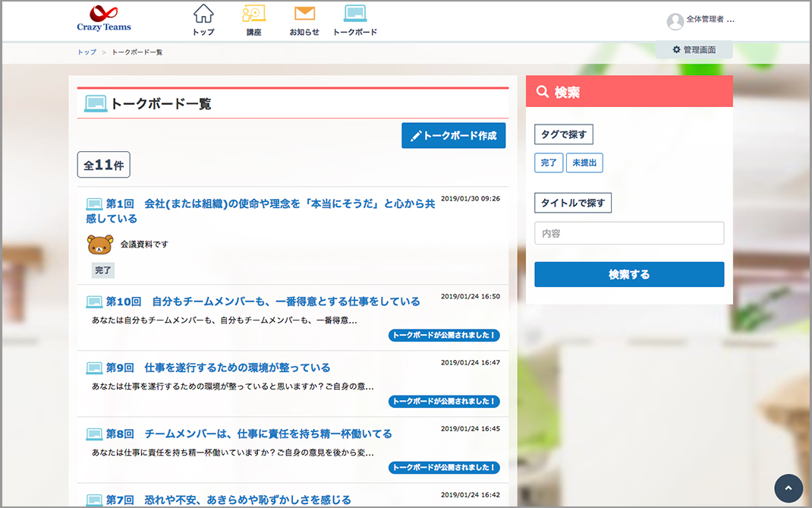Click the magnifier icon in 検索 header

(542, 92)
